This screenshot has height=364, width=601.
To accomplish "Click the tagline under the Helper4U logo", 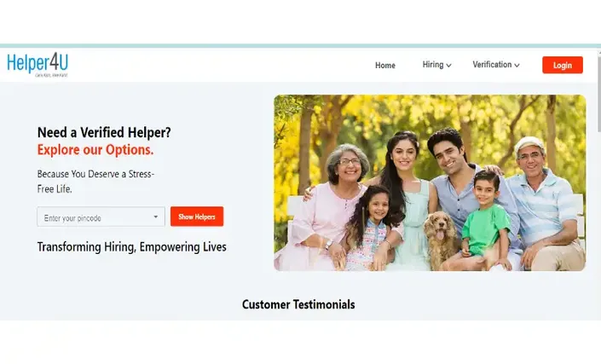I will 51,76.
